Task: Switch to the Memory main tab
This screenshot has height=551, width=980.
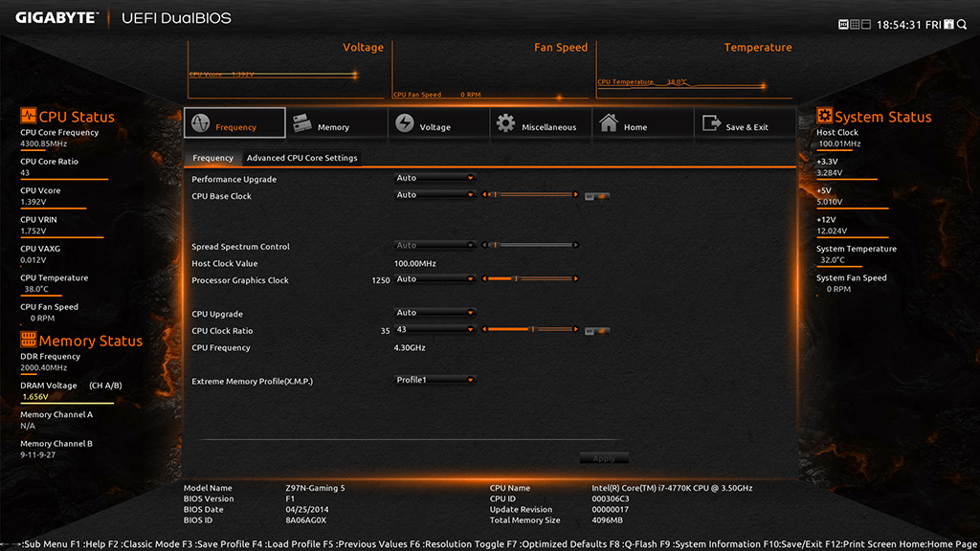Action: pos(337,123)
